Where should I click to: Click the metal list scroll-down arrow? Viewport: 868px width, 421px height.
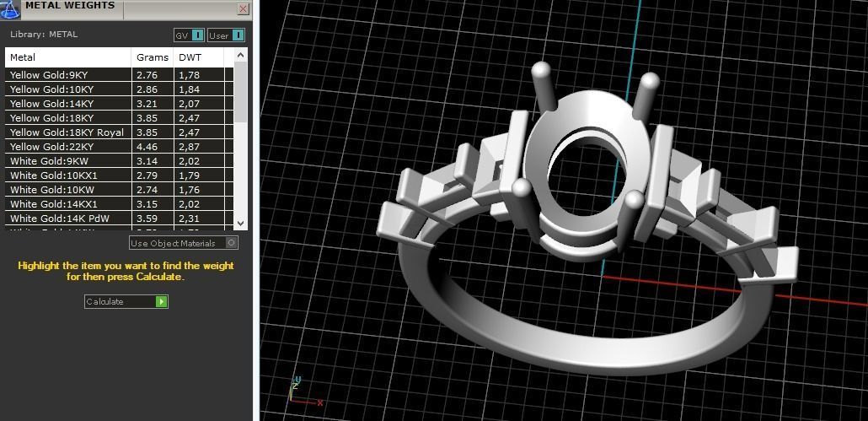pos(240,223)
